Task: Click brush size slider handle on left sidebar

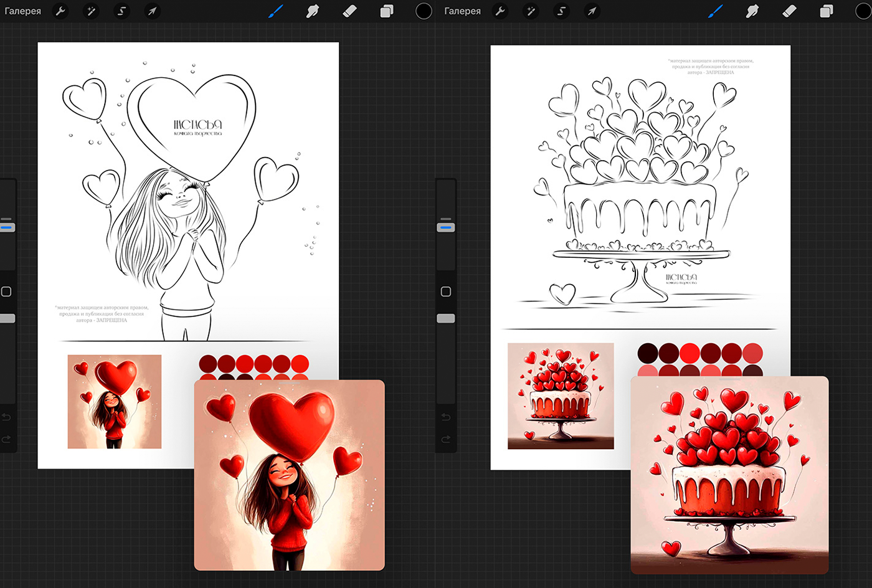Action: pyautogui.click(x=7, y=227)
